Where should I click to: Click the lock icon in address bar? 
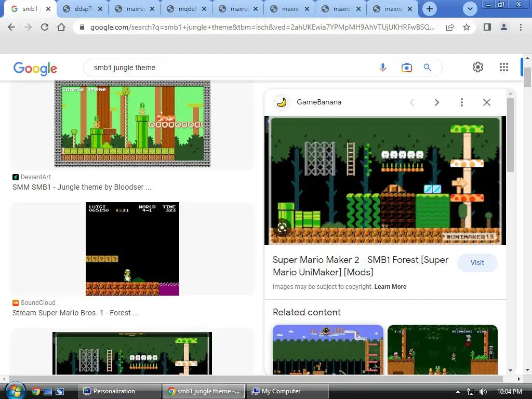coord(82,27)
